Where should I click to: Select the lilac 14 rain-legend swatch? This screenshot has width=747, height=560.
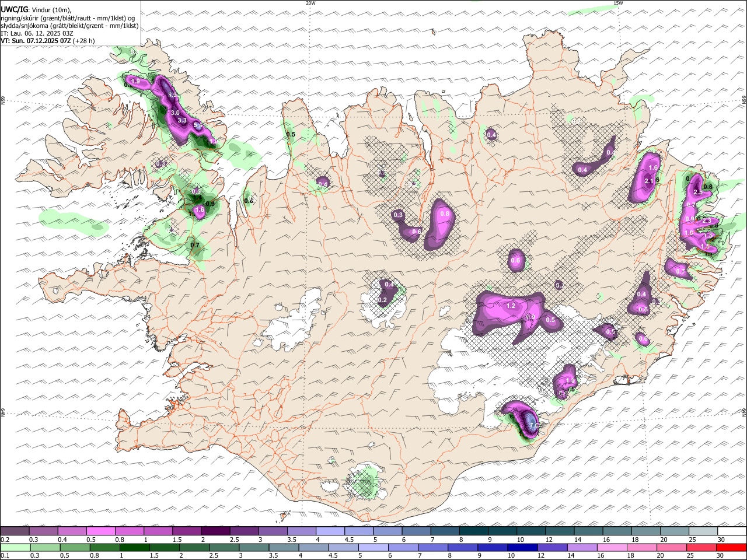tap(581, 547)
